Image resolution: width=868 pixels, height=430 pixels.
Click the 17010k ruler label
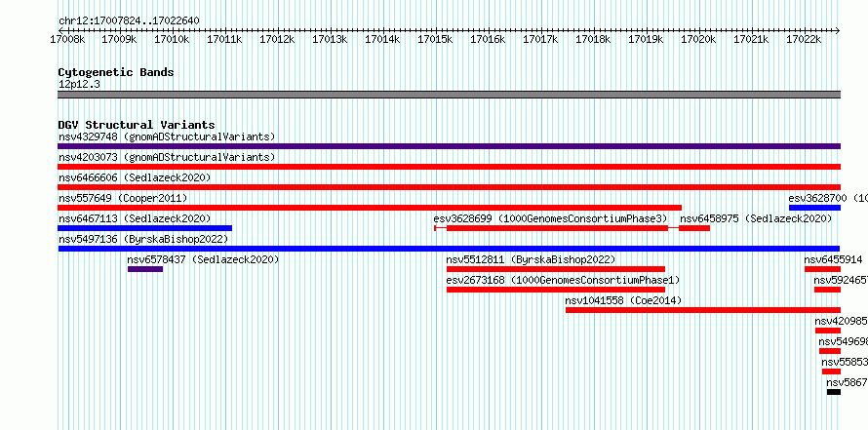[173, 39]
